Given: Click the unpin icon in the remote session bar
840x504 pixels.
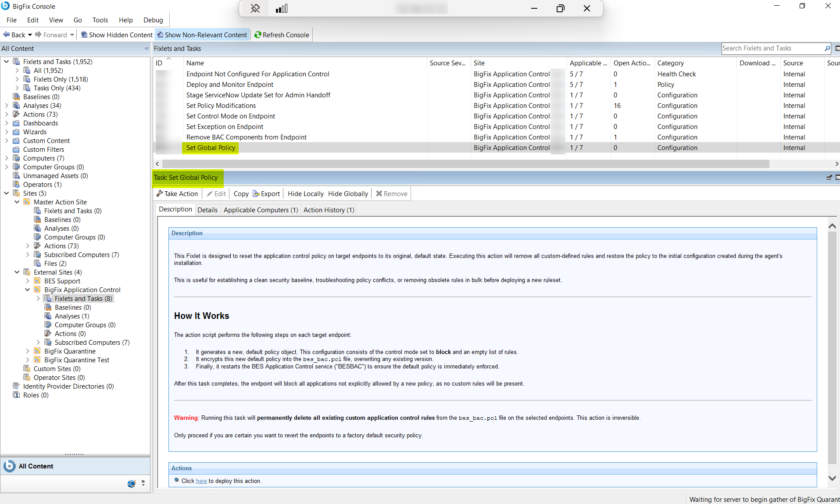Looking at the screenshot, I should 255,8.
